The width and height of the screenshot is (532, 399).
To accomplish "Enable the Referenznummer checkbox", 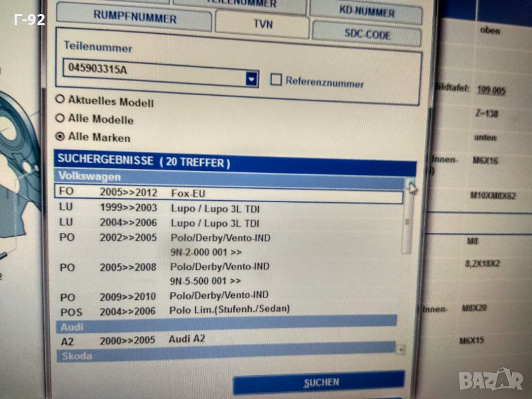I will (276, 80).
